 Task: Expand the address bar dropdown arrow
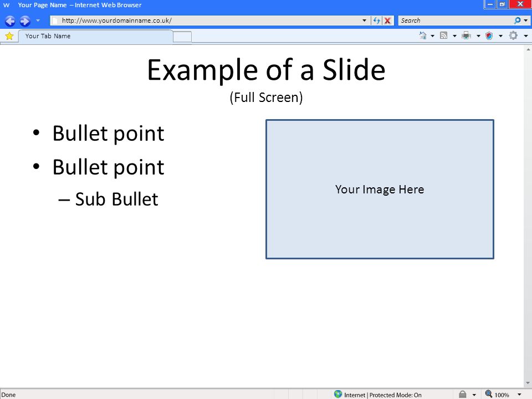coord(364,21)
